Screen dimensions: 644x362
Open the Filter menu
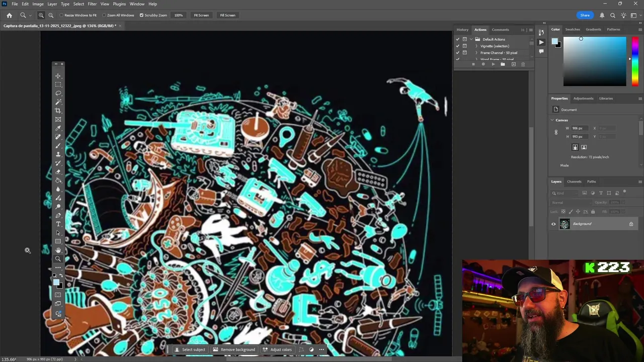pos(92,4)
